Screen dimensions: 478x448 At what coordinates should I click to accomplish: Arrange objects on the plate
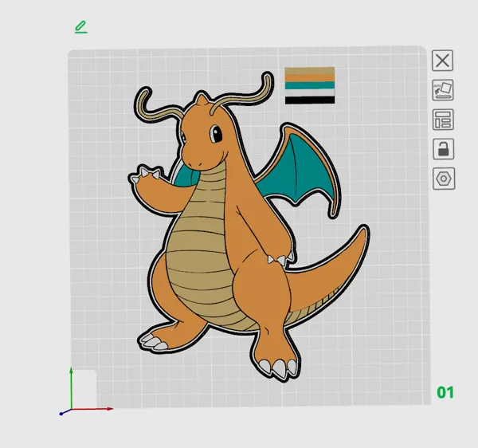[x=443, y=120]
